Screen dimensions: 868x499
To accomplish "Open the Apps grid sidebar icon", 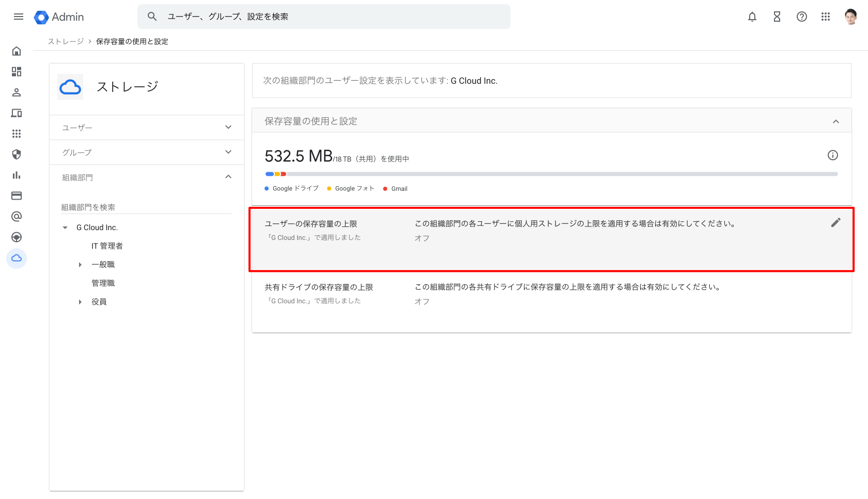I will [17, 134].
